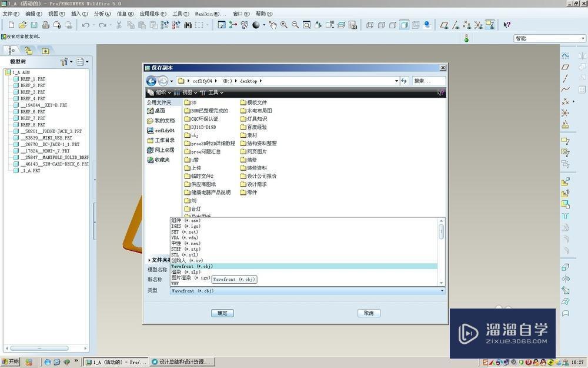588x368 pixels.
Task: Open 收藏夹 in sidebar
Action: coord(158,160)
